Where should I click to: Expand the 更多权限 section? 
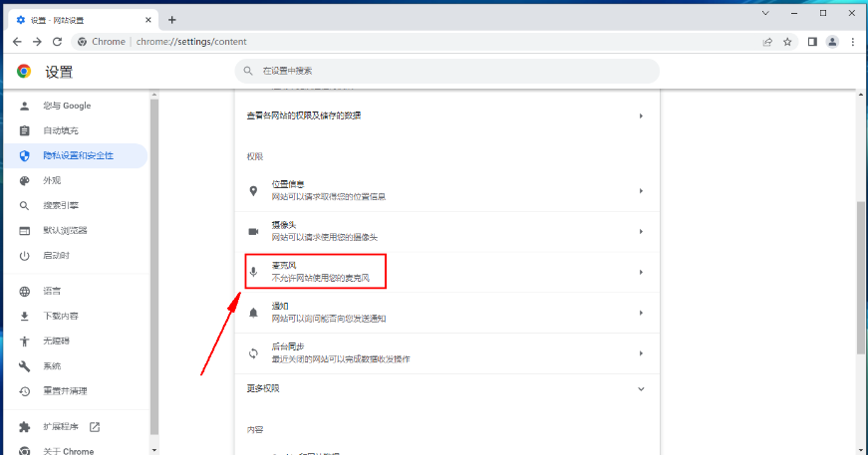447,389
